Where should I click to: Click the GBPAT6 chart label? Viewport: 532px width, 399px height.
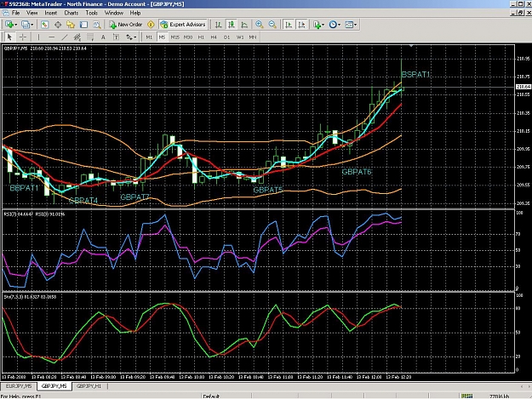(x=357, y=172)
